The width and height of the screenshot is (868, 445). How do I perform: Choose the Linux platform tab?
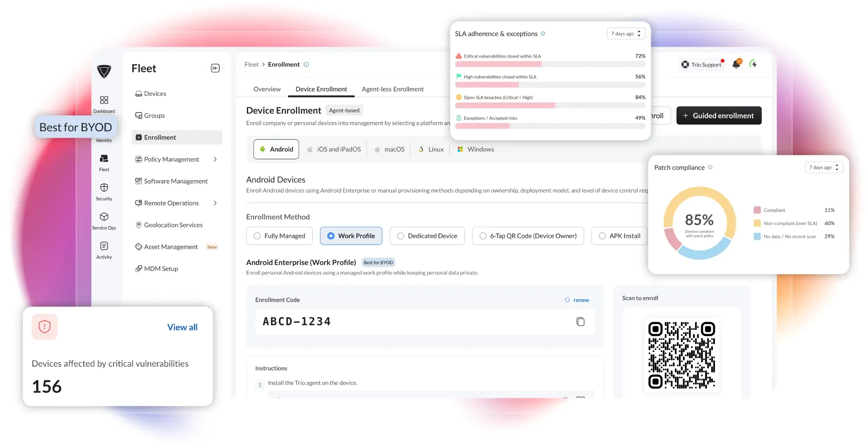(431, 149)
